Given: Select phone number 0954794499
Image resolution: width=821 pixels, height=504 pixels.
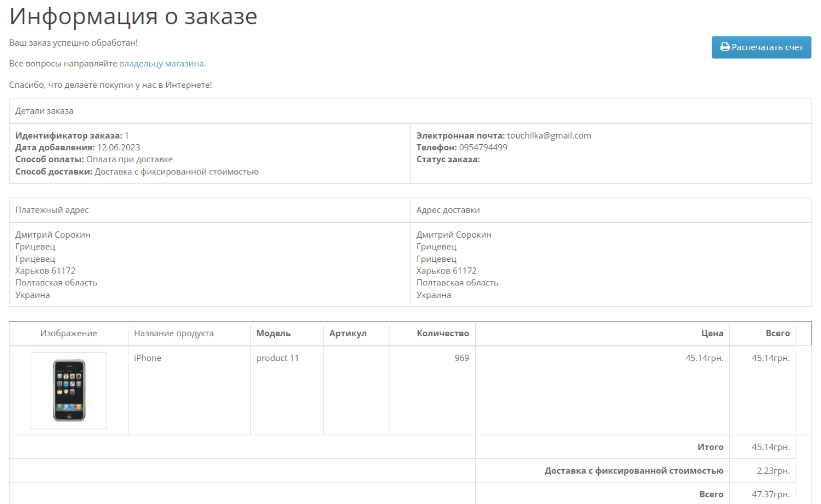Looking at the screenshot, I should click(483, 147).
